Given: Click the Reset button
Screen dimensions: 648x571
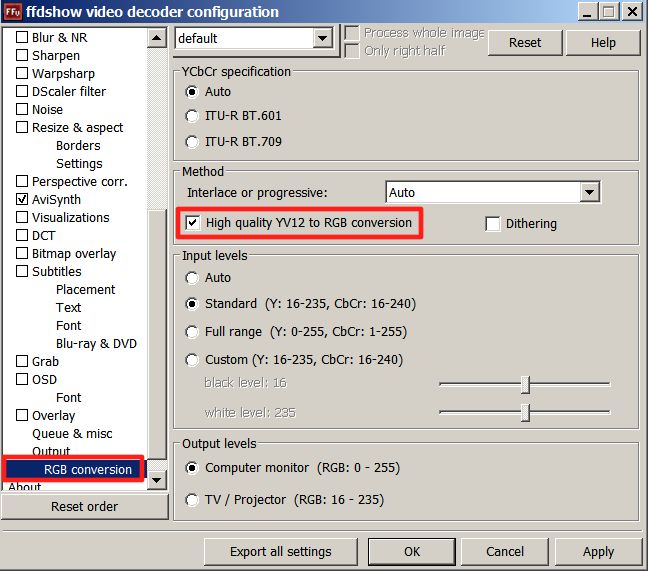Looking at the screenshot, I should coord(525,43).
